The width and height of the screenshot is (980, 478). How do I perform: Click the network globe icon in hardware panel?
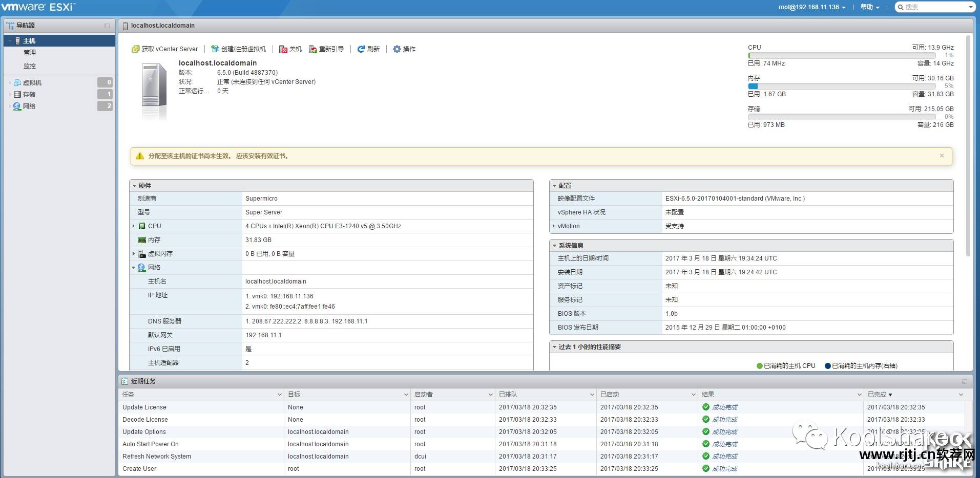click(x=142, y=267)
